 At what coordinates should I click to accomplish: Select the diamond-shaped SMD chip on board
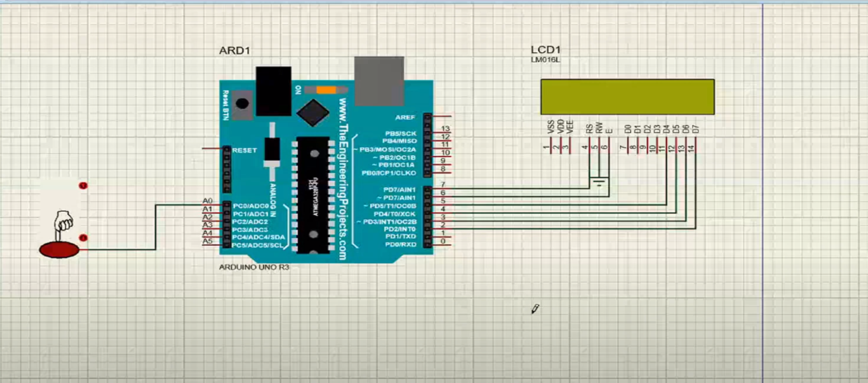313,112
